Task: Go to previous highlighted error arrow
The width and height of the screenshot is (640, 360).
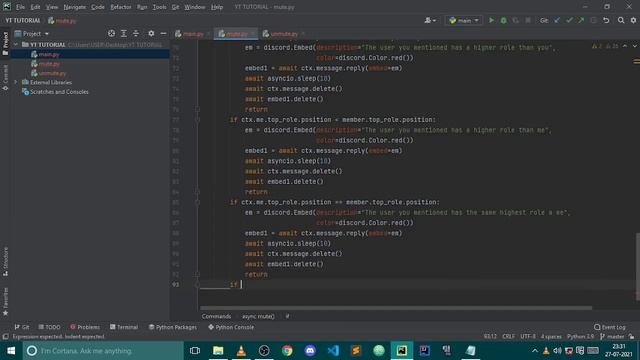Action: [x=625, y=46]
